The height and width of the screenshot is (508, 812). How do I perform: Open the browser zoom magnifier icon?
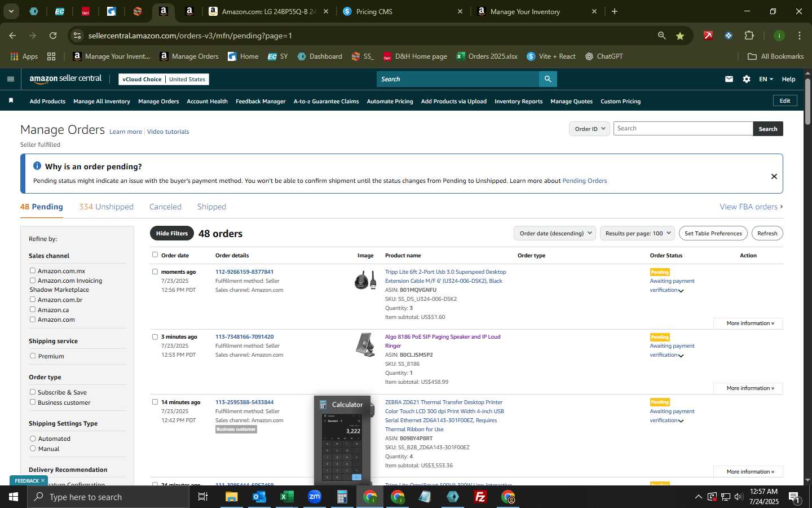coord(661,36)
